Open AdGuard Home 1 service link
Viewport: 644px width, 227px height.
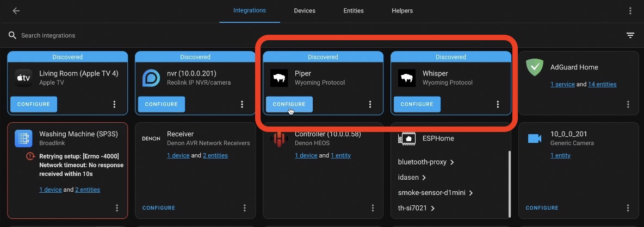pyautogui.click(x=562, y=84)
